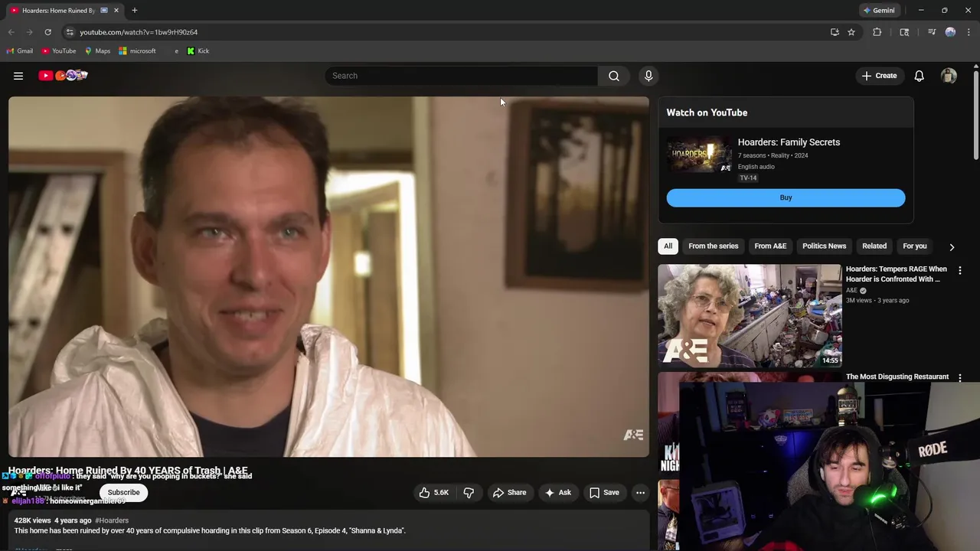Image resolution: width=980 pixels, height=551 pixels.
Task: Open the Hoarders: Family Secrets title
Action: click(789, 142)
